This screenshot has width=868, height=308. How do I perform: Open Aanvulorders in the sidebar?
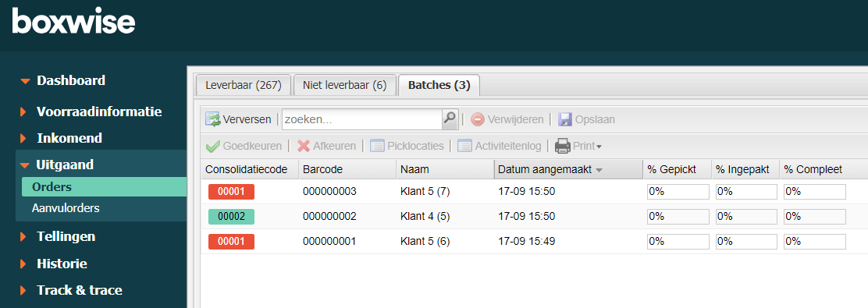(66, 208)
